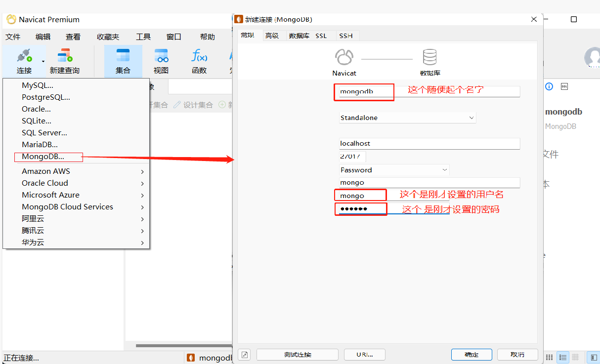Switch to the SSH tab

pyautogui.click(x=346, y=36)
